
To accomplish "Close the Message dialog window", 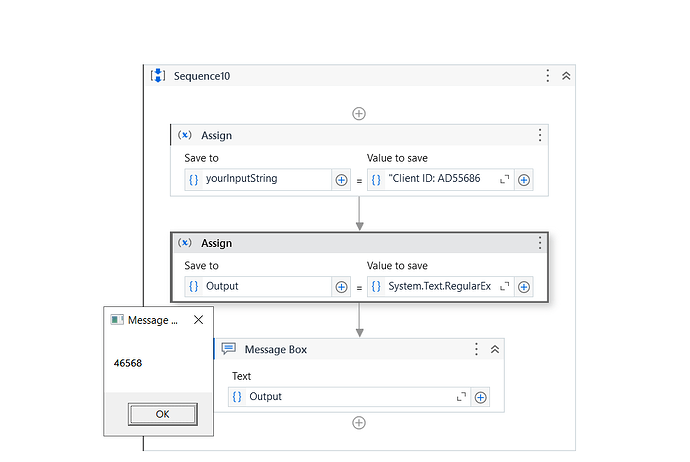I will (x=197, y=320).
